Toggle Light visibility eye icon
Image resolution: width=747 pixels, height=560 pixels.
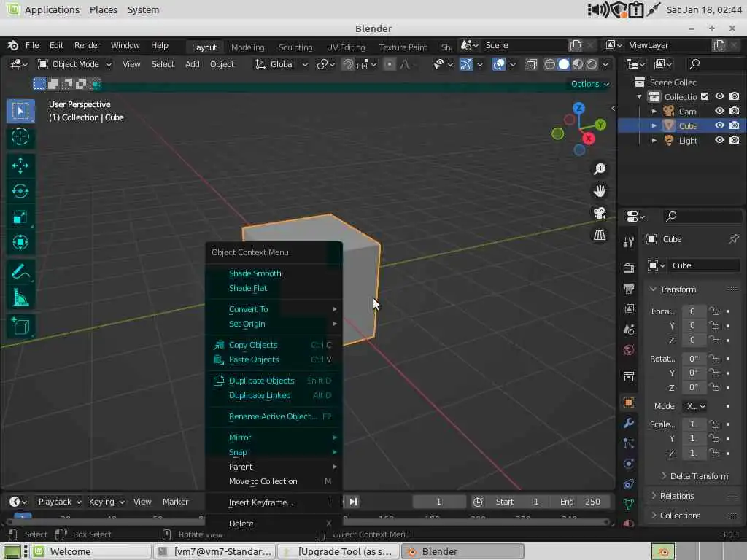pyautogui.click(x=719, y=140)
